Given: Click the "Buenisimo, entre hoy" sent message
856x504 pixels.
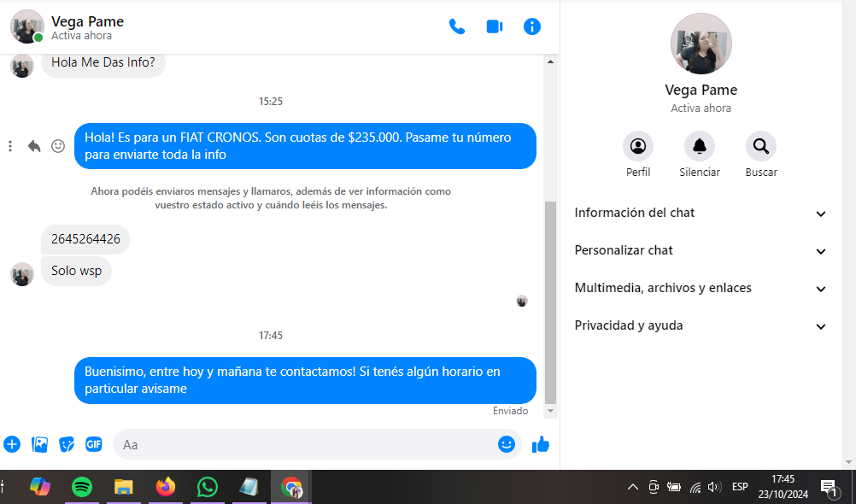Looking at the screenshot, I should [305, 381].
